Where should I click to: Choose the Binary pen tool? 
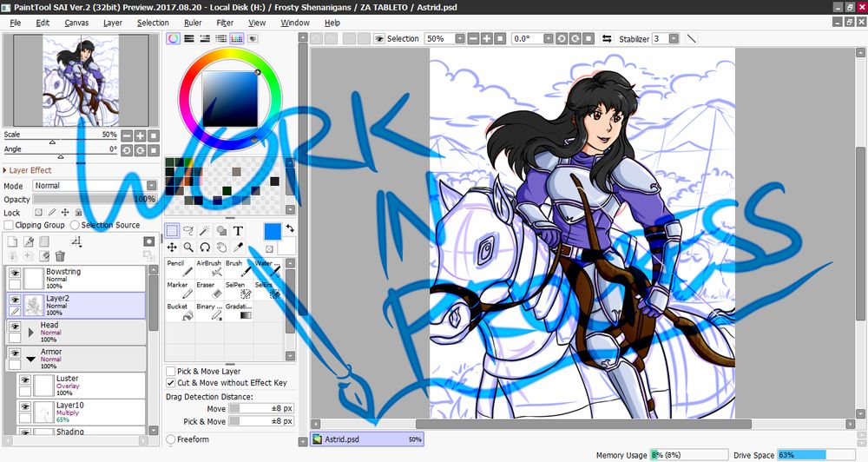coord(209,311)
